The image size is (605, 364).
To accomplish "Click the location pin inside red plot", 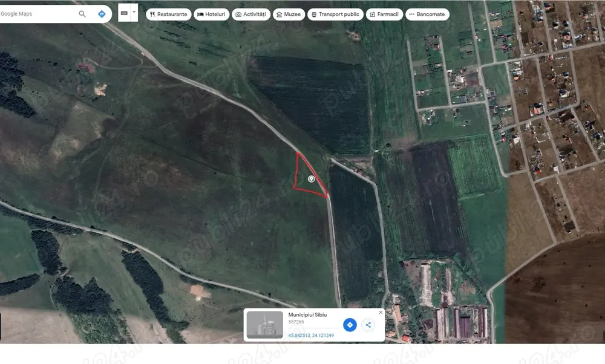I will pos(312,178).
